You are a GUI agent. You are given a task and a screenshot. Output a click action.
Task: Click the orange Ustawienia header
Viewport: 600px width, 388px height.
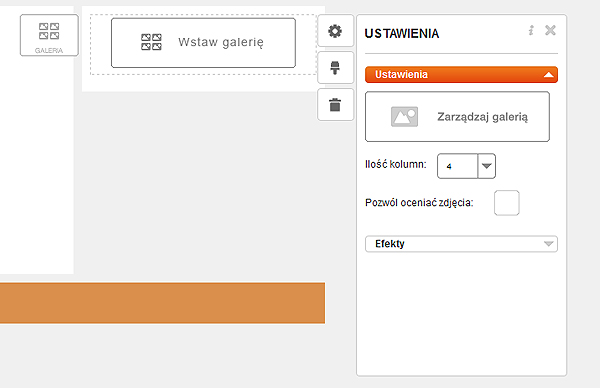pos(461,75)
